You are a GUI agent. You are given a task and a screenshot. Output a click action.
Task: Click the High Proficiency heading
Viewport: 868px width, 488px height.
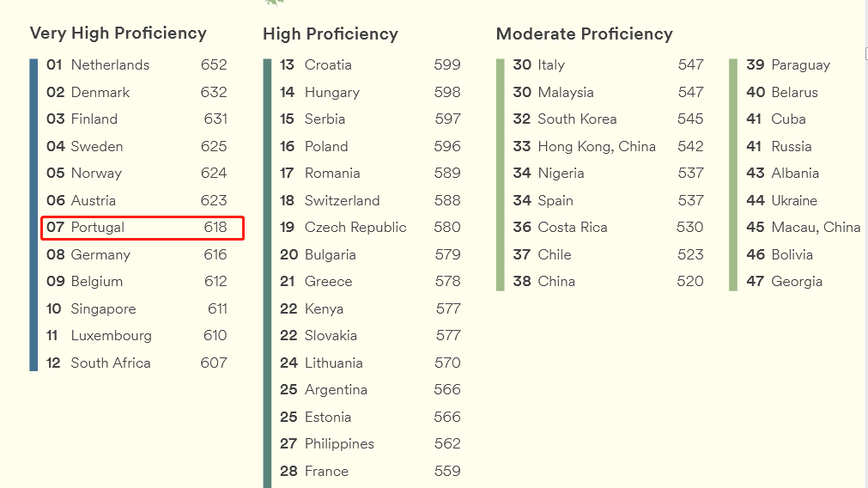(x=331, y=34)
